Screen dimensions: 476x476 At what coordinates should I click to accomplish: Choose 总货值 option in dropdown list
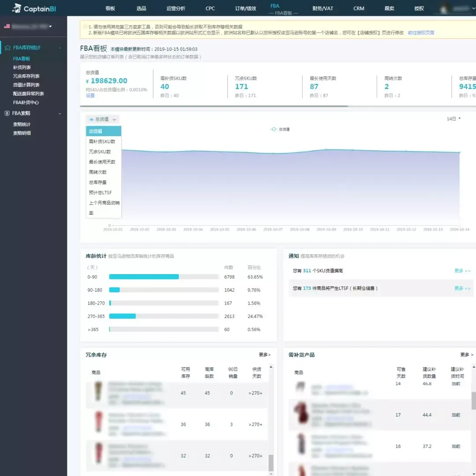[104, 131]
